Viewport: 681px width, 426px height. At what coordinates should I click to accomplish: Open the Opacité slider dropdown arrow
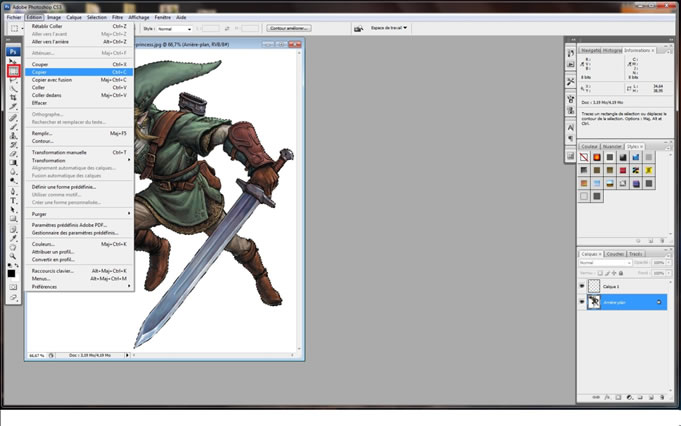tap(668, 263)
